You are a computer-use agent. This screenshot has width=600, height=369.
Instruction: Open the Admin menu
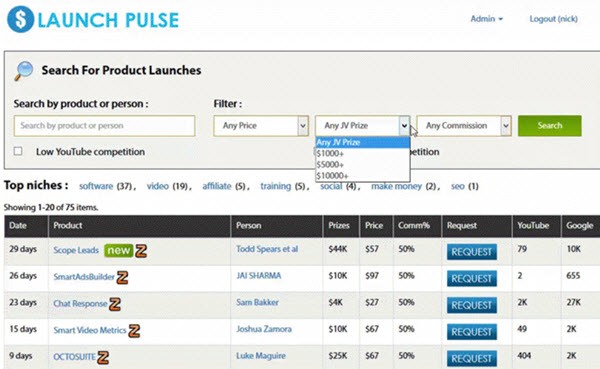click(x=486, y=19)
